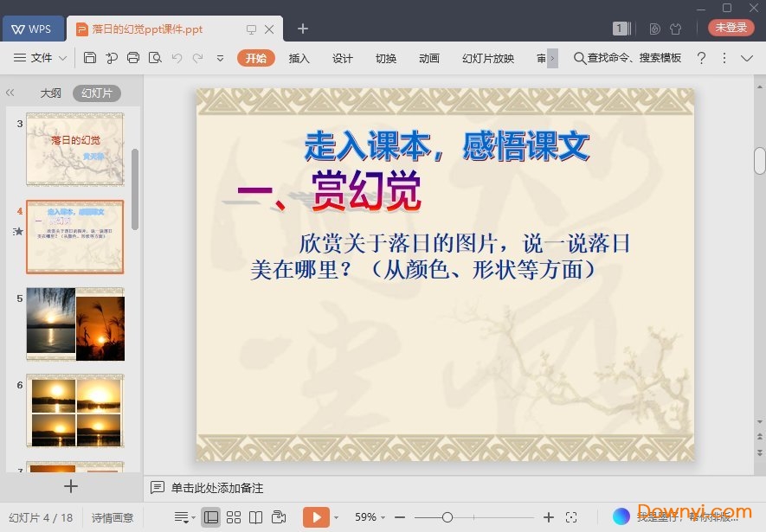Open the 文件 menu dropdown
The image size is (766, 532).
tap(41, 58)
